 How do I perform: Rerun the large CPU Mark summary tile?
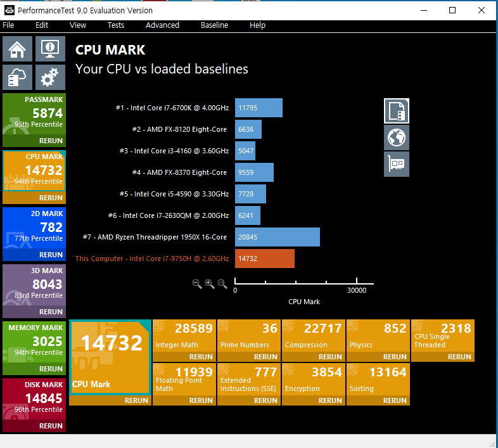tap(110, 400)
